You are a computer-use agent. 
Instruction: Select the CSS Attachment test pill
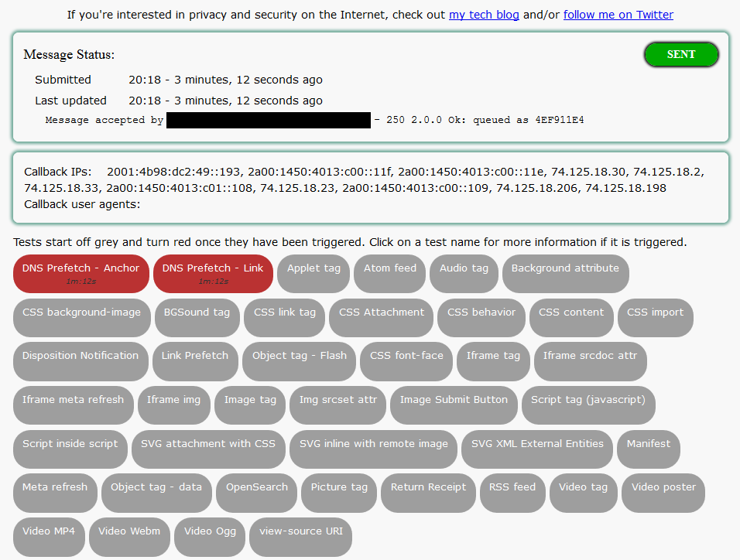click(382, 317)
